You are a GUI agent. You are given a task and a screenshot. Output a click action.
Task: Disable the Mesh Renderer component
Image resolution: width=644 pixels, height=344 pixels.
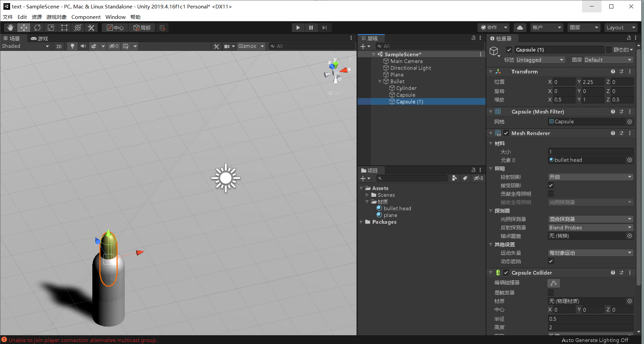tap(506, 133)
